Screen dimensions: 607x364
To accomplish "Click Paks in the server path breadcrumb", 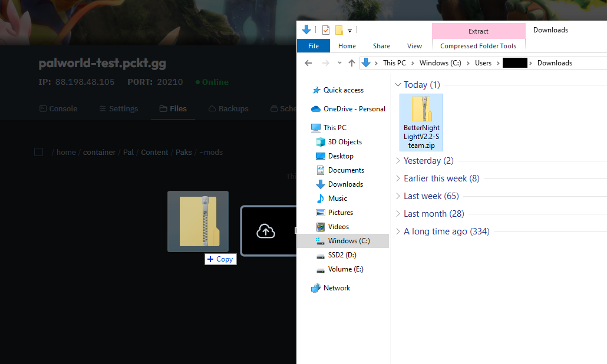I will click(183, 153).
